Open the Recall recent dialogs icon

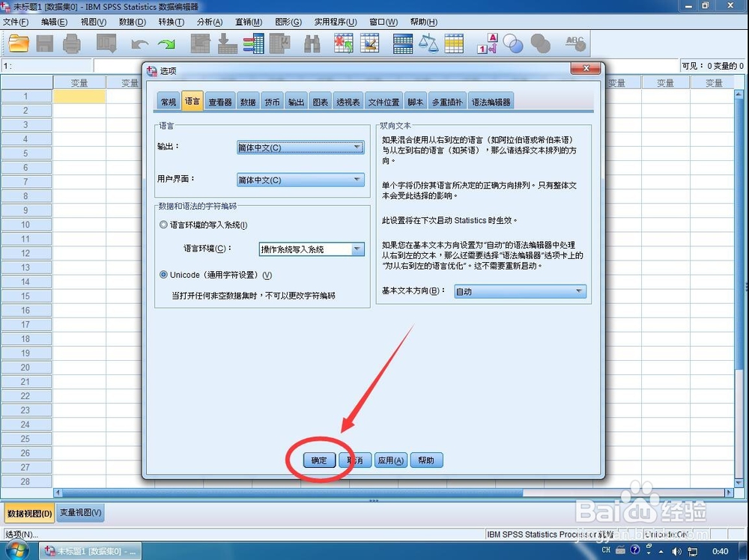[106, 43]
